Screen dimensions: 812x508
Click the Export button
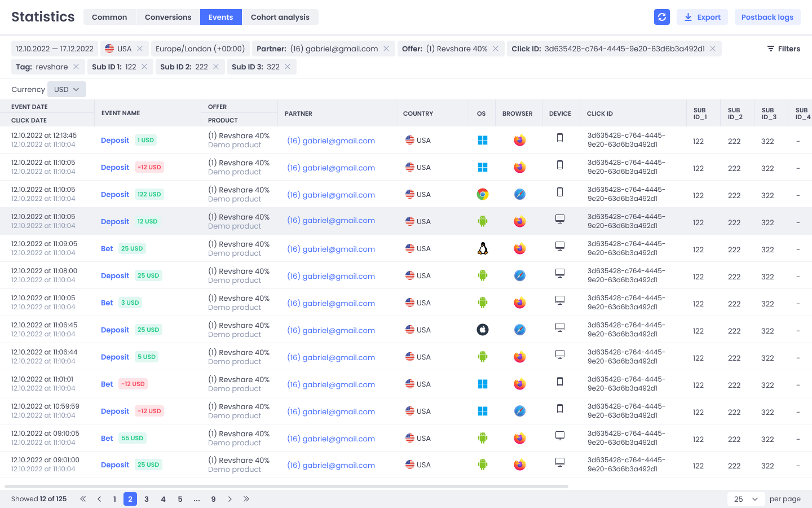click(x=702, y=17)
